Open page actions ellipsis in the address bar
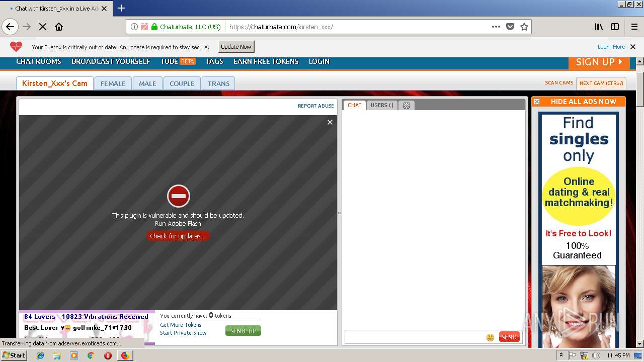This screenshot has width=644, height=362. (496, 27)
